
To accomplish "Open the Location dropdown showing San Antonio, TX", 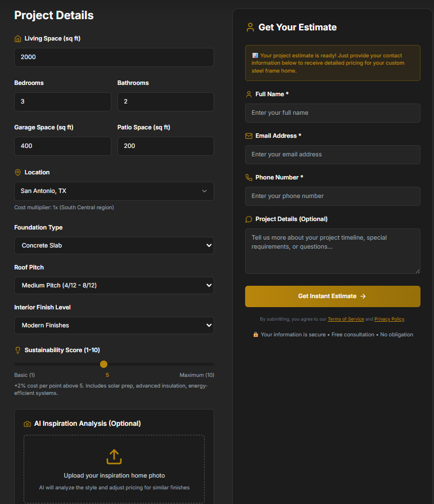I will [x=114, y=191].
